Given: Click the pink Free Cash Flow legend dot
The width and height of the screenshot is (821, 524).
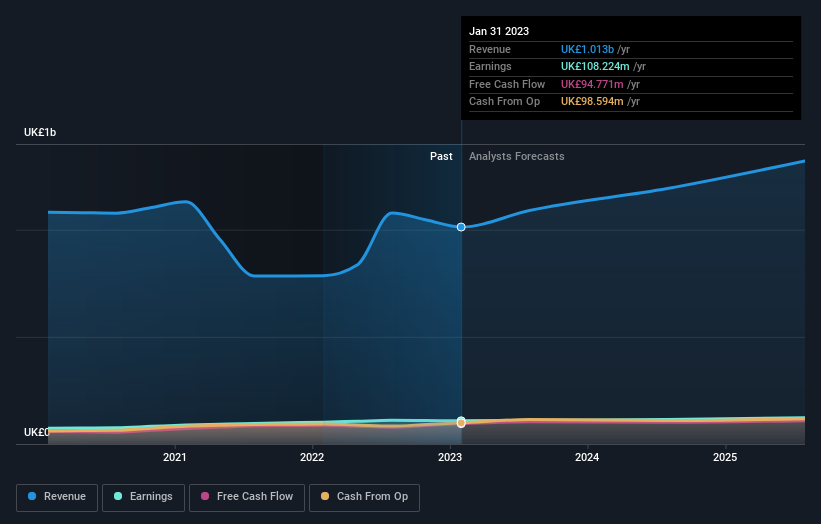Looking at the screenshot, I should 205,496.
